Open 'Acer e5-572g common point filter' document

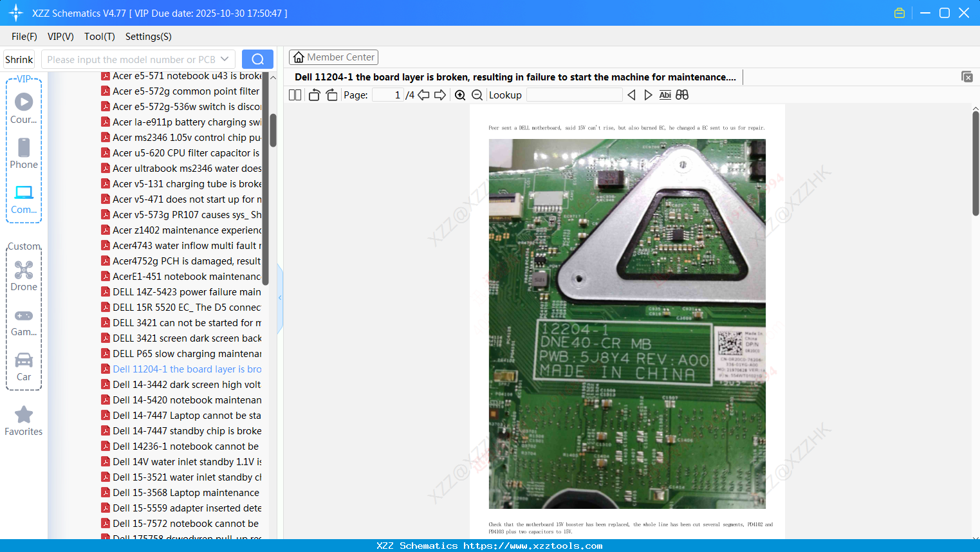181,91
